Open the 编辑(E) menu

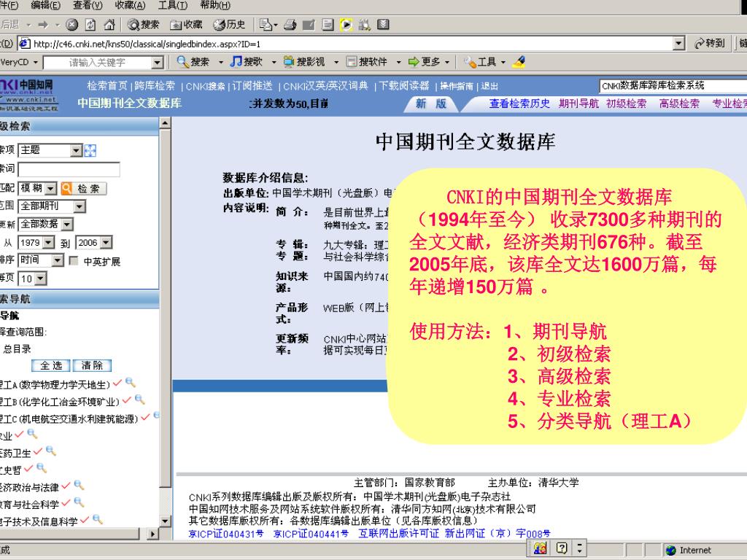point(46,5)
